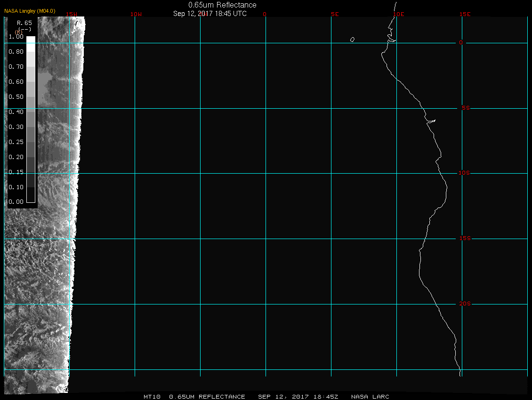Screen dimensions: 532x400
Task: Click the "10E" longitude label
Action: [399, 14]
